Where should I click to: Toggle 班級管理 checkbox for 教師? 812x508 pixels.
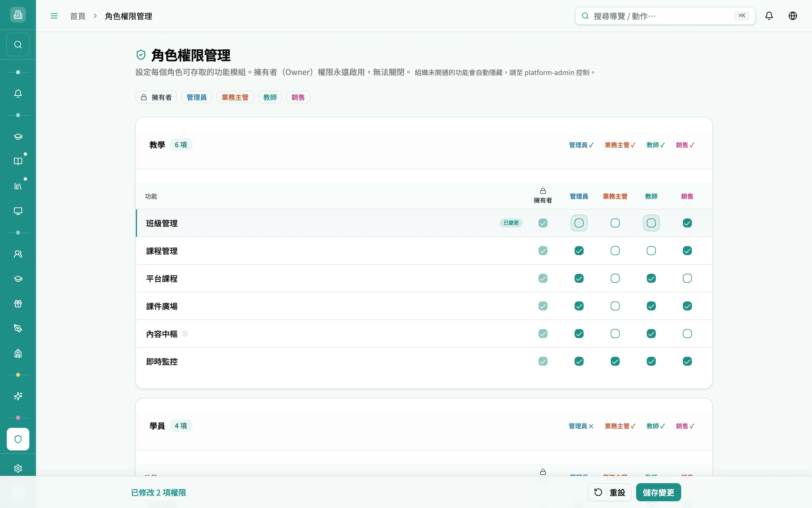(651, 223)
